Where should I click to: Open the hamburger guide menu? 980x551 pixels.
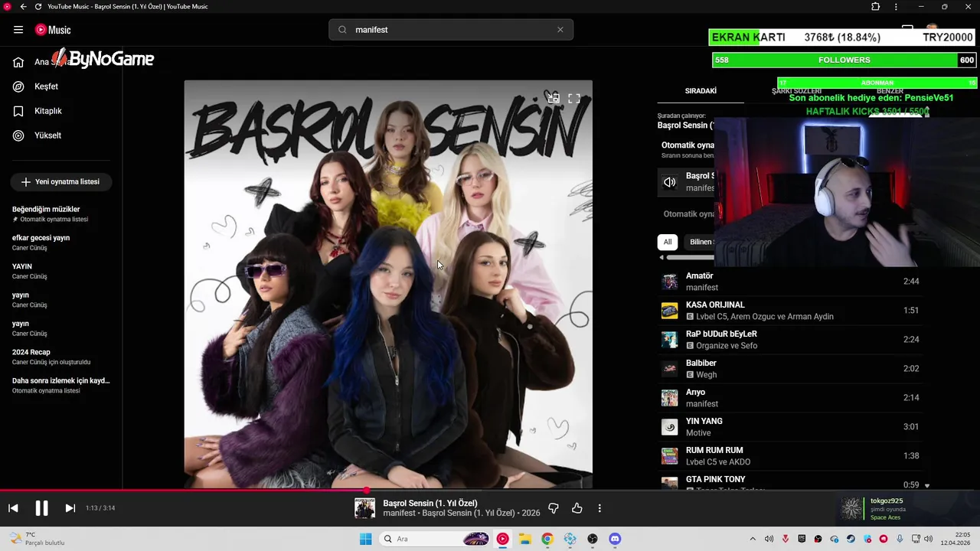point(18,30)
